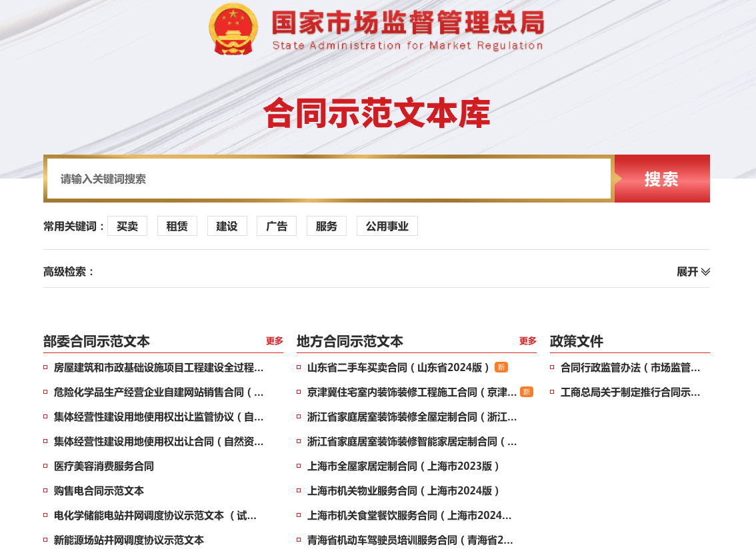This screenshot has width=756, height=557.
Task: Open the 医疗美容消费服务合同 link
Action: click(x=104, y=466)
